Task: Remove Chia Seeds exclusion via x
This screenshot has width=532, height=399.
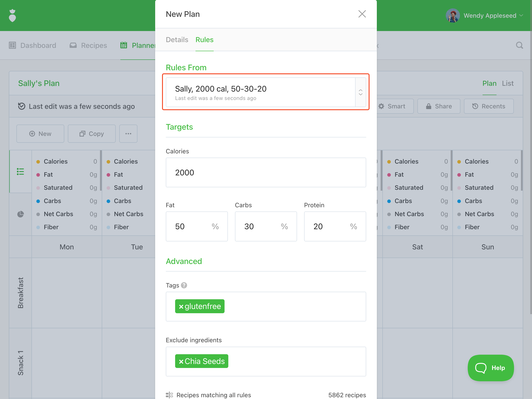Action: click(x=181, y=361)
